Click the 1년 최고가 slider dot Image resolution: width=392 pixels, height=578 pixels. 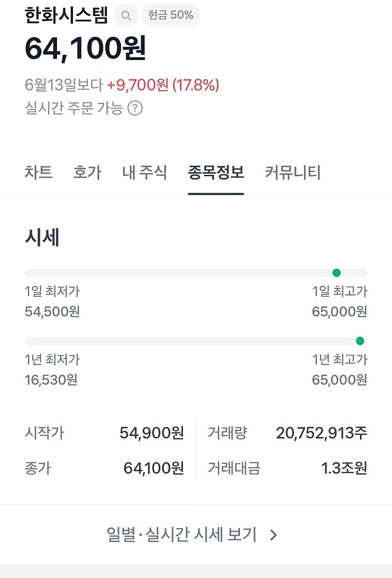coord(360,340)
